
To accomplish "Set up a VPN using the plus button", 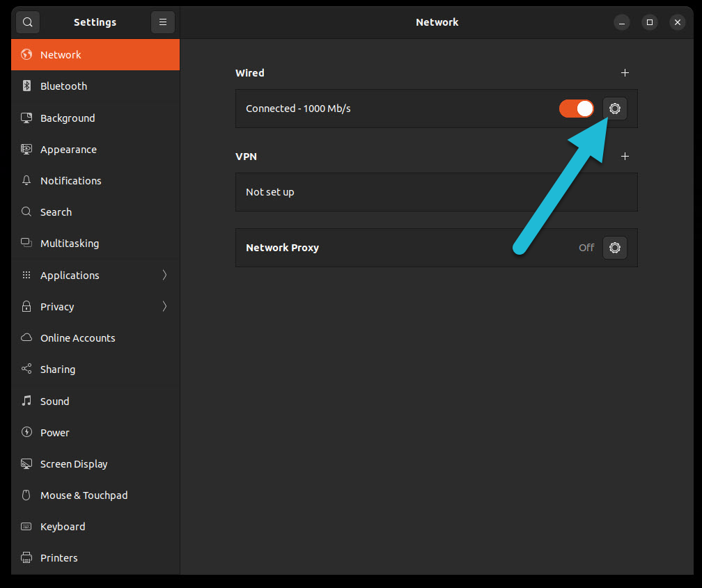I will pyautogui.click(x=625, y=156).
